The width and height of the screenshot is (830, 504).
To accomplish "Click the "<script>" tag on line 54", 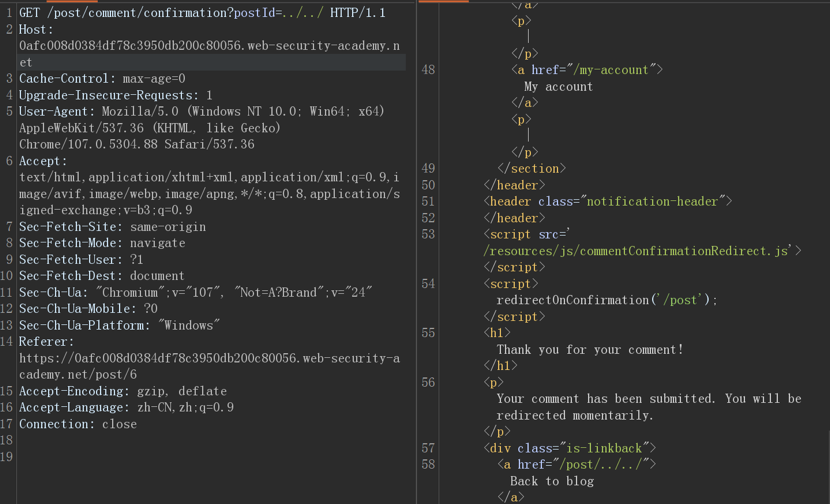I will (510, 284).
